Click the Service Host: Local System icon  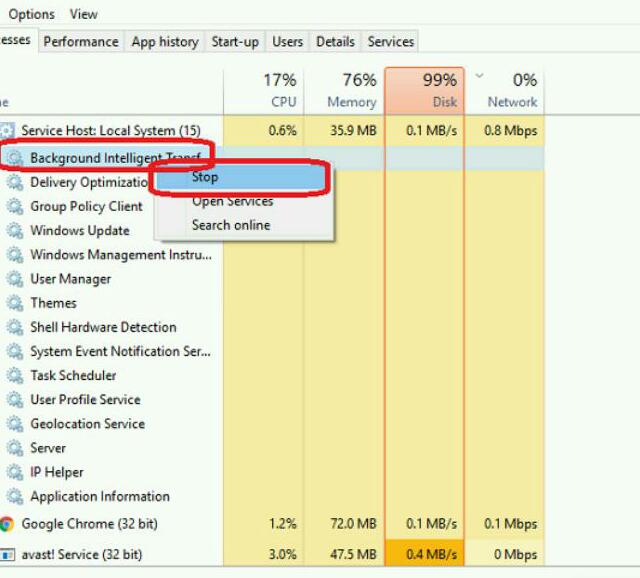[x=8, y=131]
